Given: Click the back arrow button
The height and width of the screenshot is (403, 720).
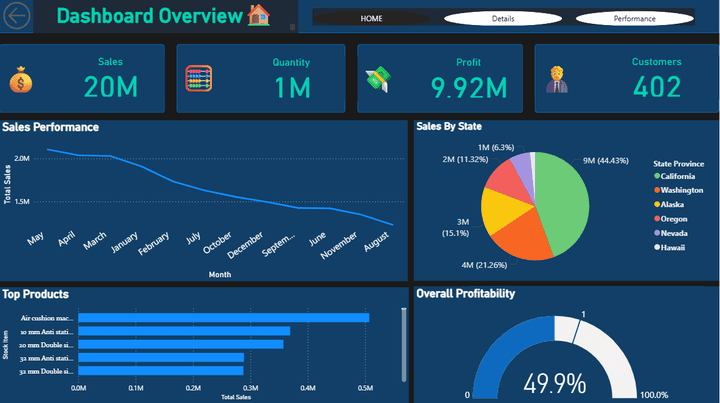Looking at the screenshot, I should [17, 16].
